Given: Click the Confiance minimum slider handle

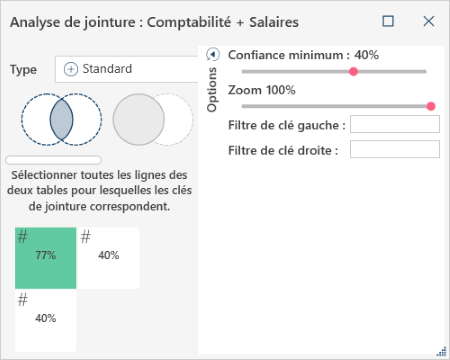Looking at the screenshot, I should click(x=353, y=71).
